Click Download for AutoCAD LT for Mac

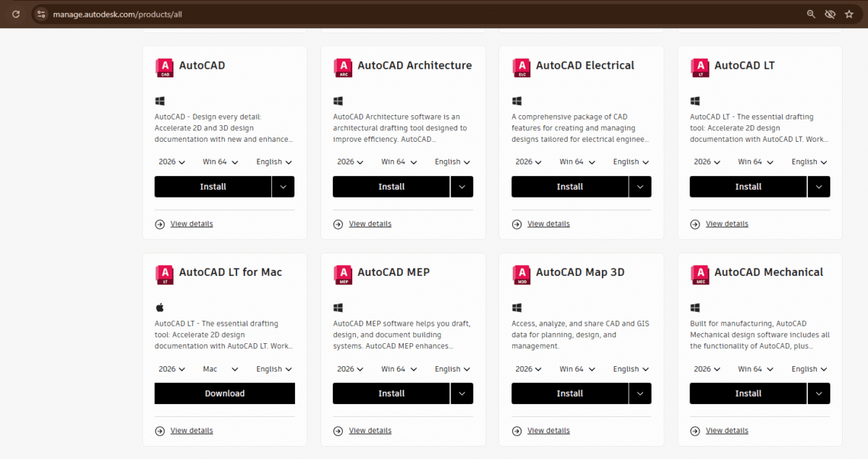click(224, 393)
